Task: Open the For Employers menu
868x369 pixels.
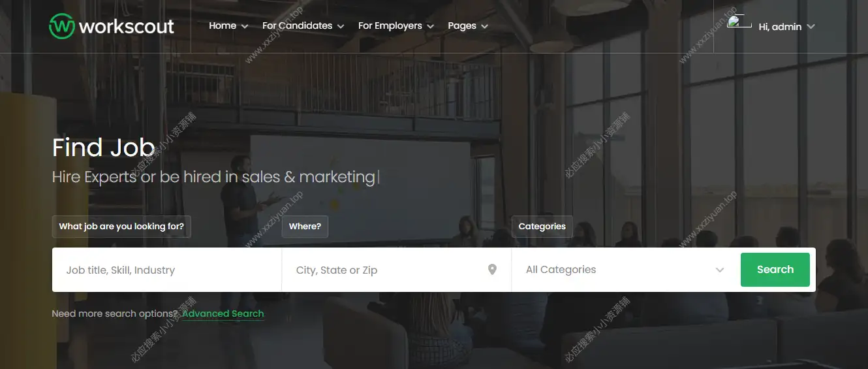Action: click(x=395, y=26)
